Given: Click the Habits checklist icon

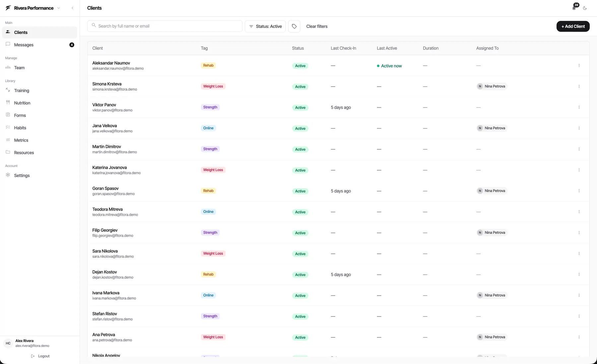Looking at the screenshot, I should [8, 127].
